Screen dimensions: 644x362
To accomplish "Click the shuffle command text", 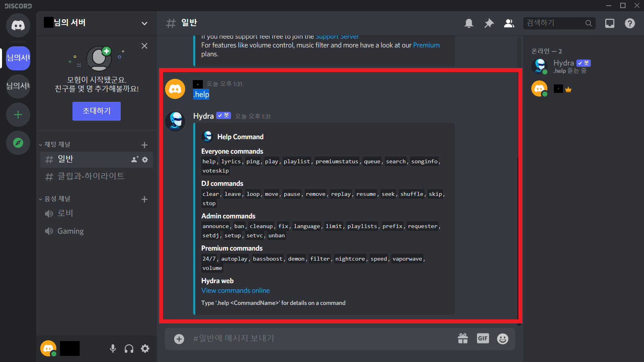I will 412,194.
